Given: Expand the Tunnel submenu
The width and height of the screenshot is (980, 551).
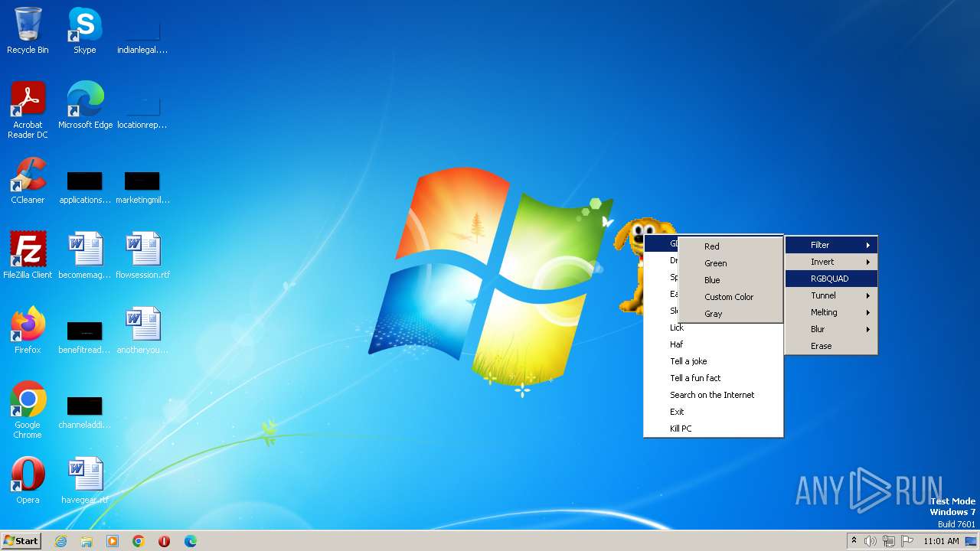Looking at the screenshot, I should (831, 295).
